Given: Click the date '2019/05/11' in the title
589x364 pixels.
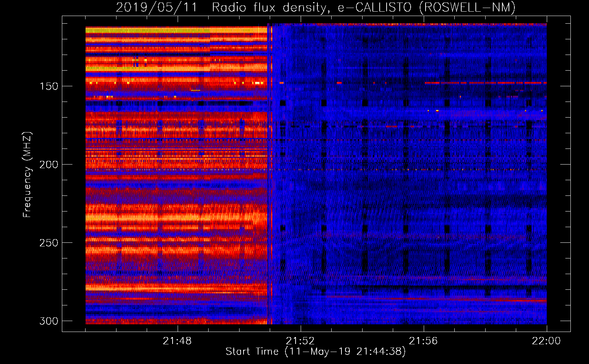Looking at the screenshot, I should click(157, 7).
